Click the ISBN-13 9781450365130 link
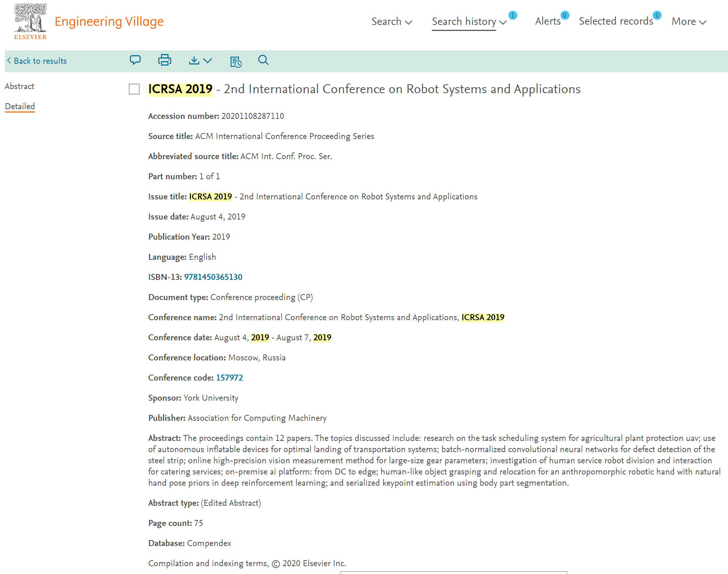The width and height of the screenshot is (728, 574). click(213, 277)
